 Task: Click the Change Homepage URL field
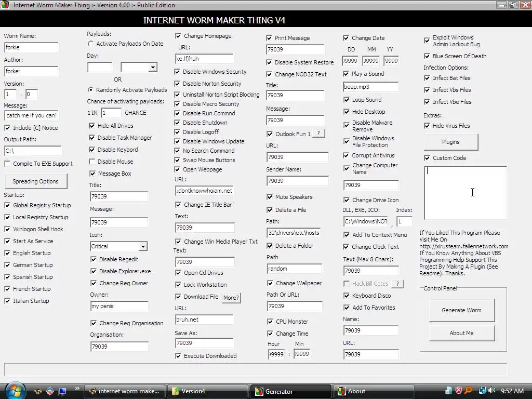(x=204, y=59)
